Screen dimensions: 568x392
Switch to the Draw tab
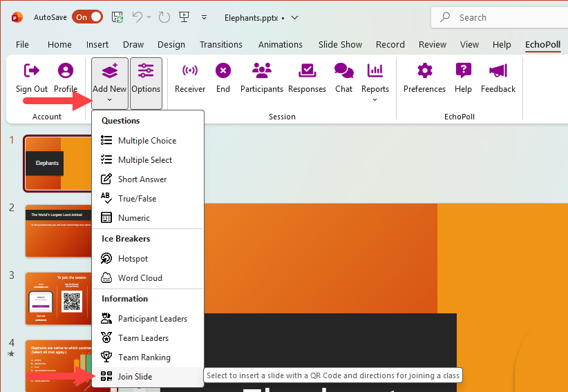pos(133,45)
